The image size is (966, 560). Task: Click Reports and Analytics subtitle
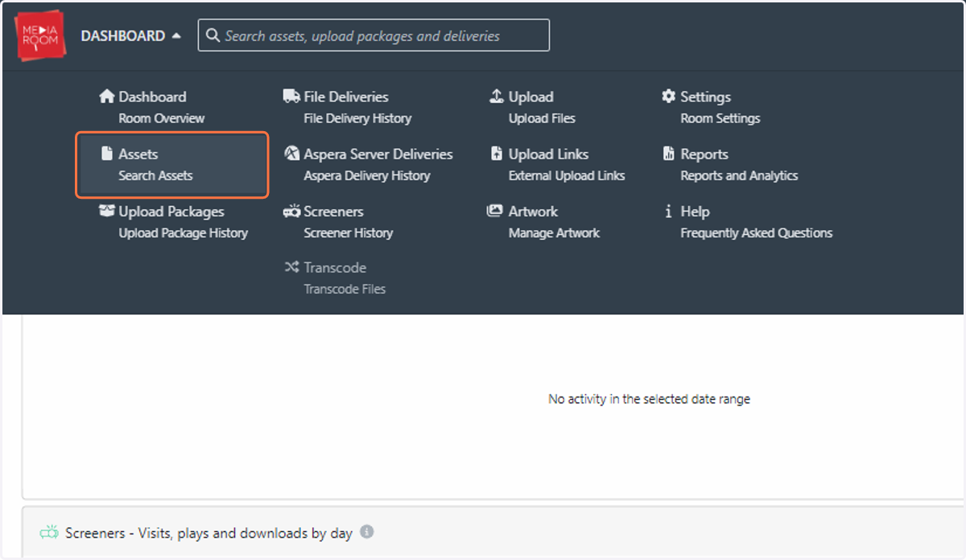pyautogui.click(x=739, y=175)
